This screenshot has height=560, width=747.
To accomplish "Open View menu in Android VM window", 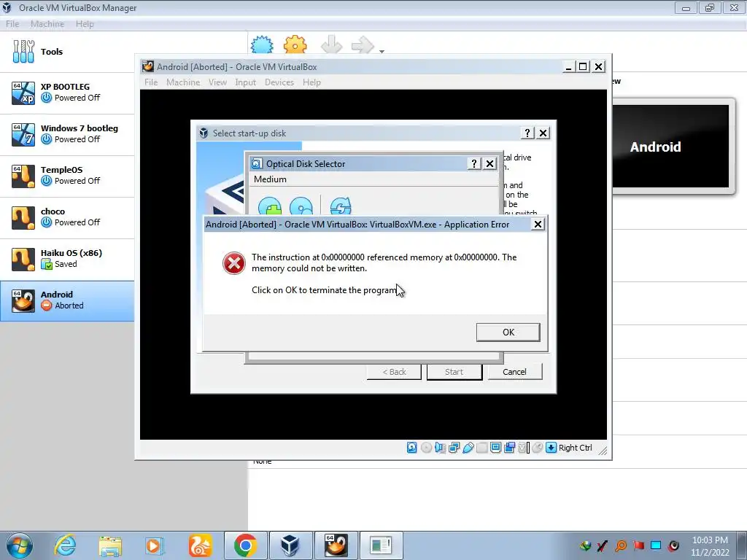I will click(217, 82).
